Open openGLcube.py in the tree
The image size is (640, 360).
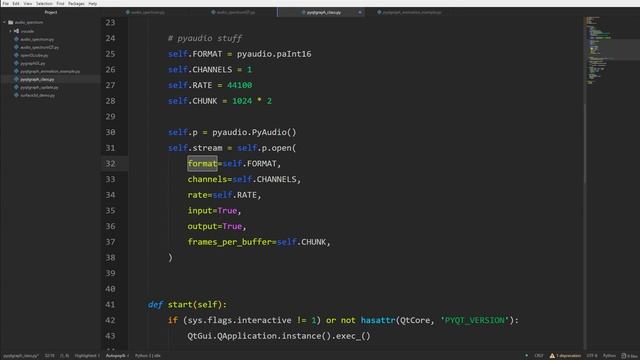(x=34, y=55)
